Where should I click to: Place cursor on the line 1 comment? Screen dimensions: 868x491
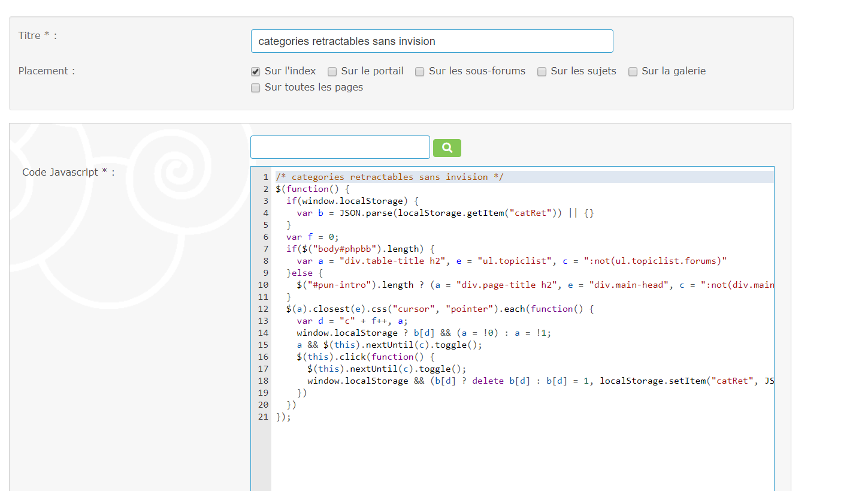pos(389,177)
